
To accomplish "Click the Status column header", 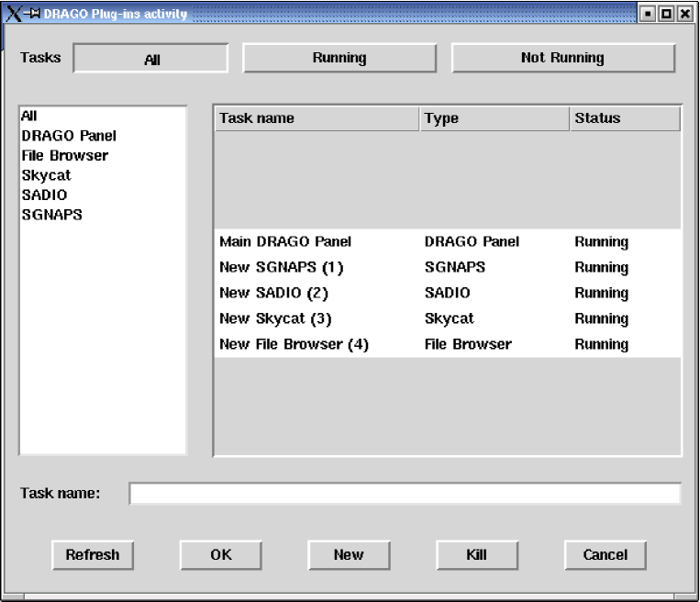I will [x=624, y=118].
